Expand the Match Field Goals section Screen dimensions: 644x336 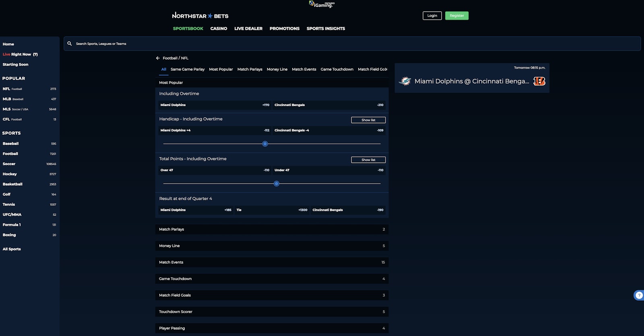pos(272,295)
